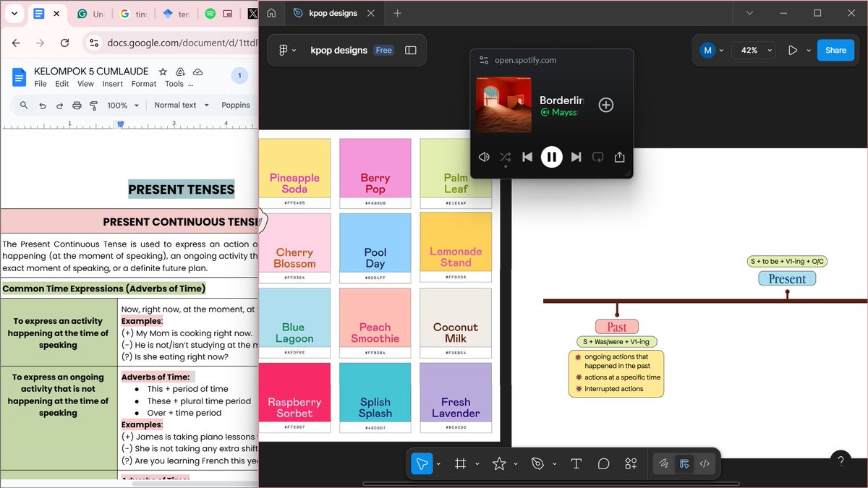868x488 pixels.
Task: Click the Present label on timeline
Action: pyautogui.click(x=787, y=278)
